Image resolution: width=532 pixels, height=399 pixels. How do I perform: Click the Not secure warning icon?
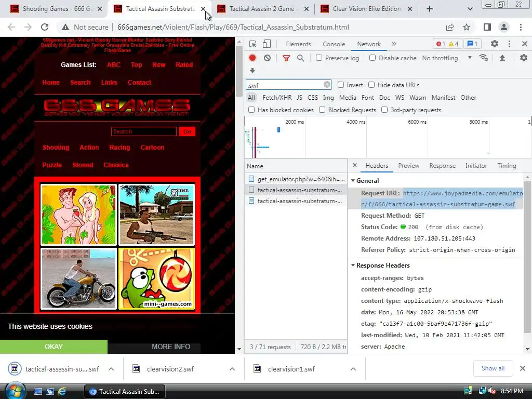65,27
